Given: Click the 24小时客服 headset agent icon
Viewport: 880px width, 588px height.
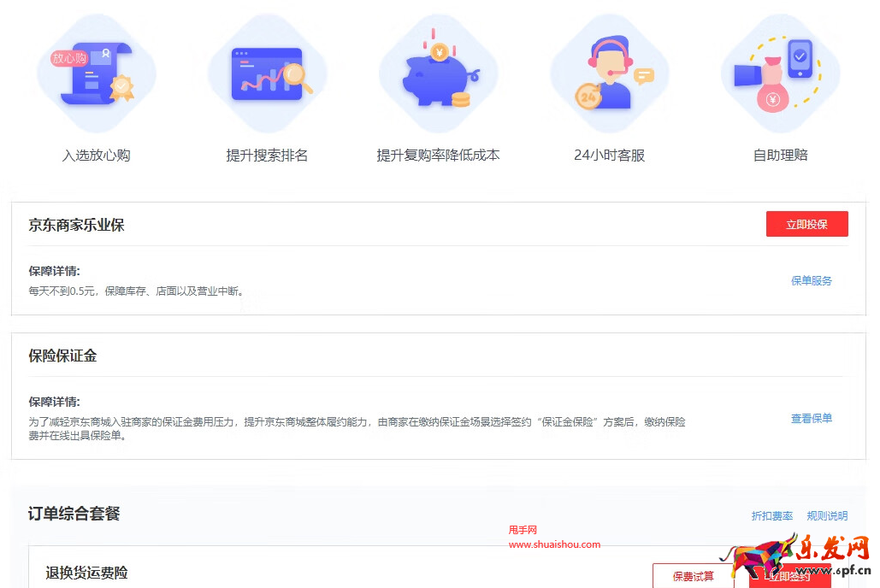Looking at the screenshot, I should coord(610,73).
